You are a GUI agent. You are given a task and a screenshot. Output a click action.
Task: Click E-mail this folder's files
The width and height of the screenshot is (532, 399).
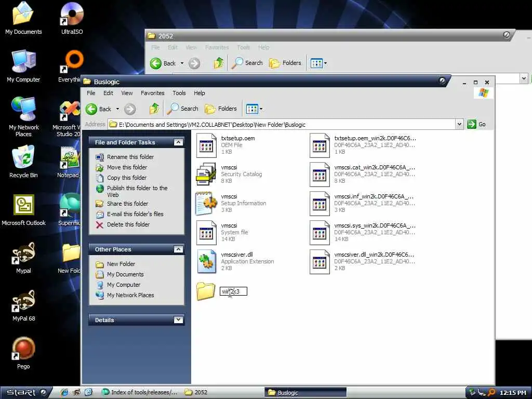click(x=136, y=214)
